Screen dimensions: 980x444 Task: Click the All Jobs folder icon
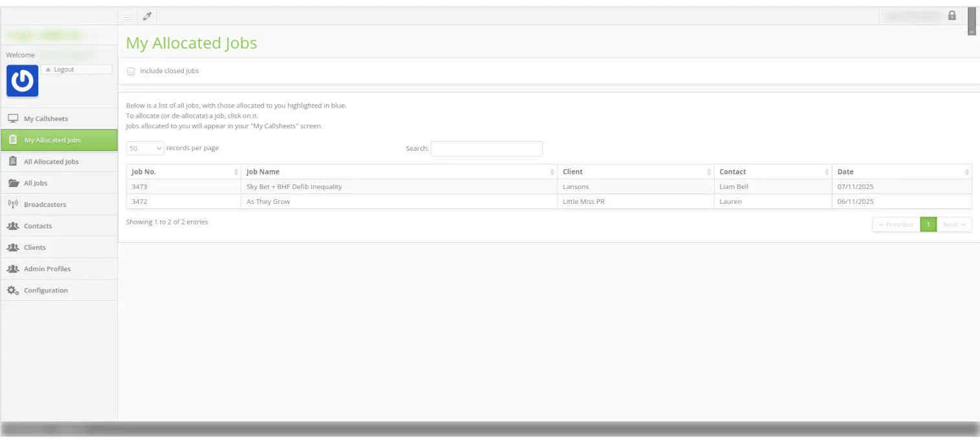pyautogui.click(x=13, y=183)
